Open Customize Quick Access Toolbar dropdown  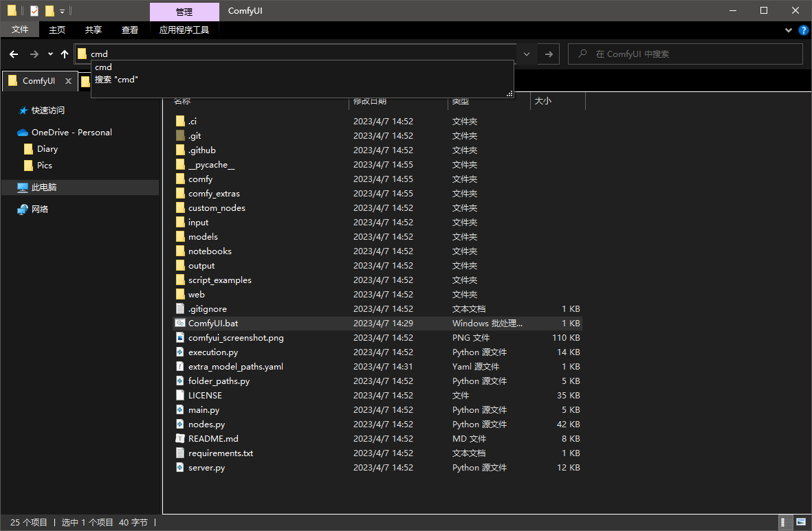coord(62,11)
